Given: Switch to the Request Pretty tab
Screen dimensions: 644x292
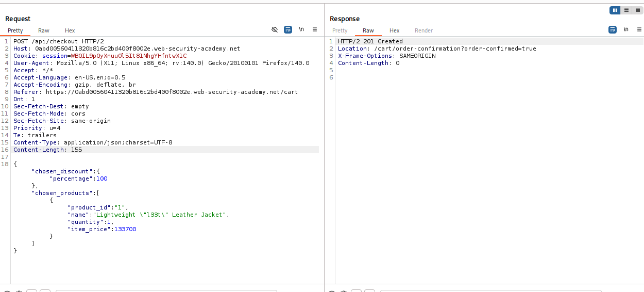Looking at the screenshot, I should [x=15, y=30].
